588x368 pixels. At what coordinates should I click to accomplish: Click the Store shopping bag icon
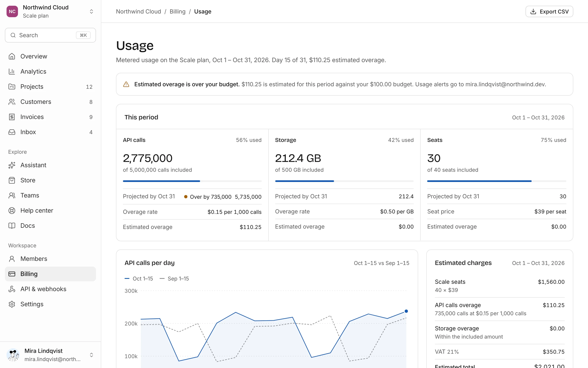tap(12, 180)
